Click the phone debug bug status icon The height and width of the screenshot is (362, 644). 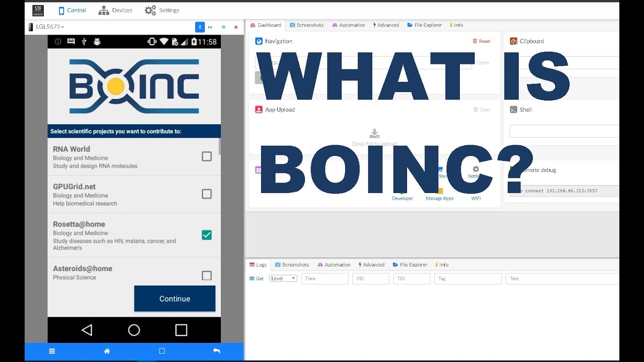click(97, 42)
